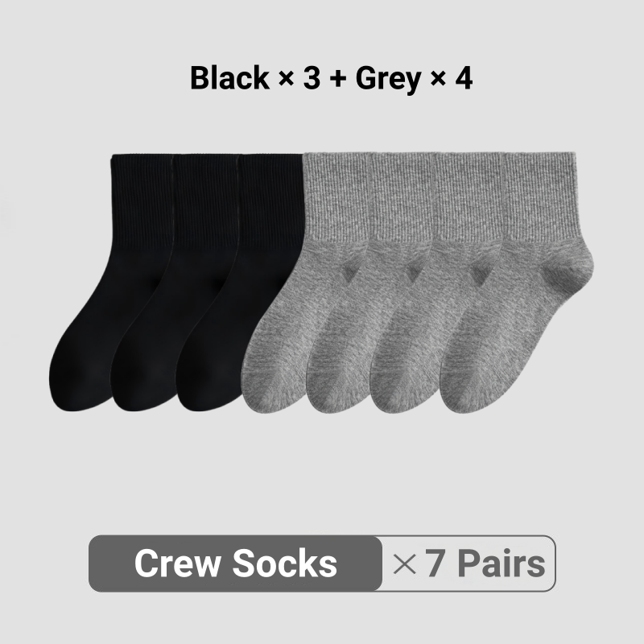Click the × symbol after "Grey"

[438, 78]
